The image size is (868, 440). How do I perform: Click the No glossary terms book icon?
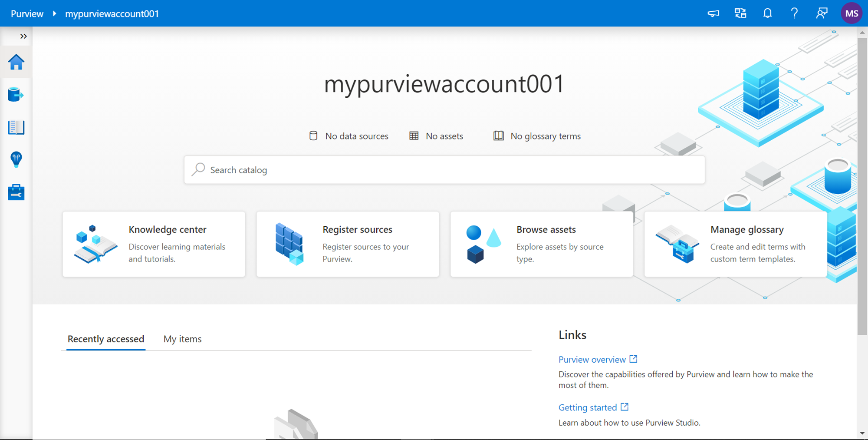point(499,136)
